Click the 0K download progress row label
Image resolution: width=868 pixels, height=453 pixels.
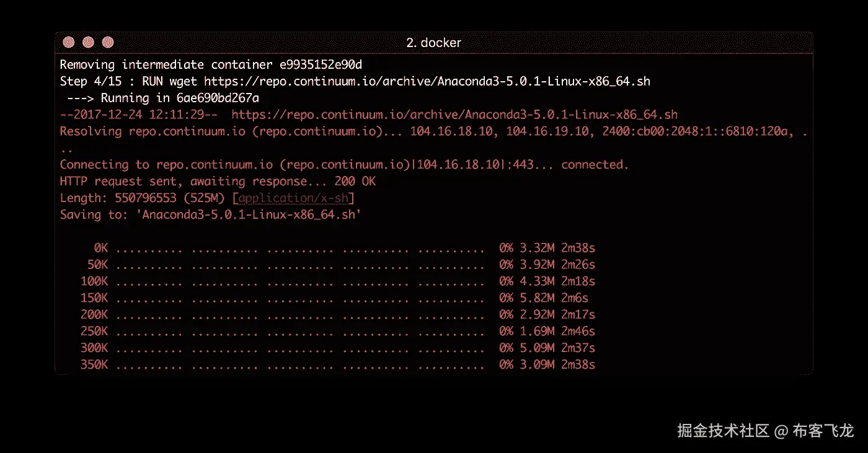pos(101,248)
